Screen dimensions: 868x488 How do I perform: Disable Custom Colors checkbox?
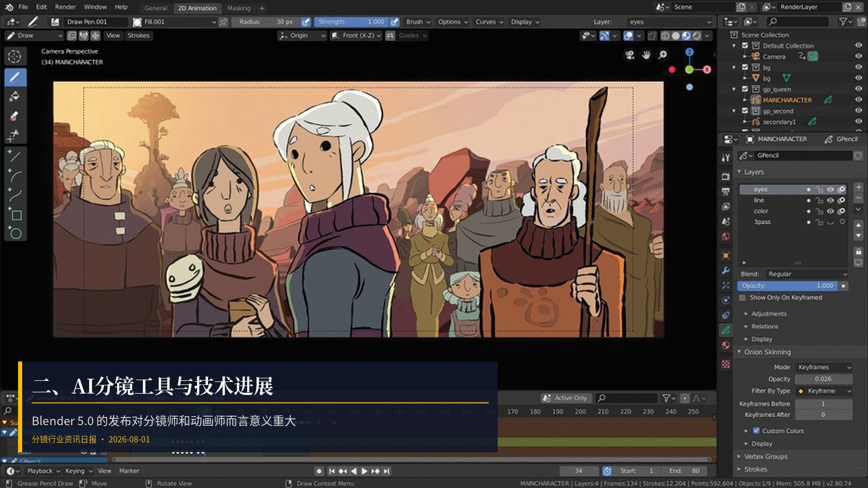(756, 431)
